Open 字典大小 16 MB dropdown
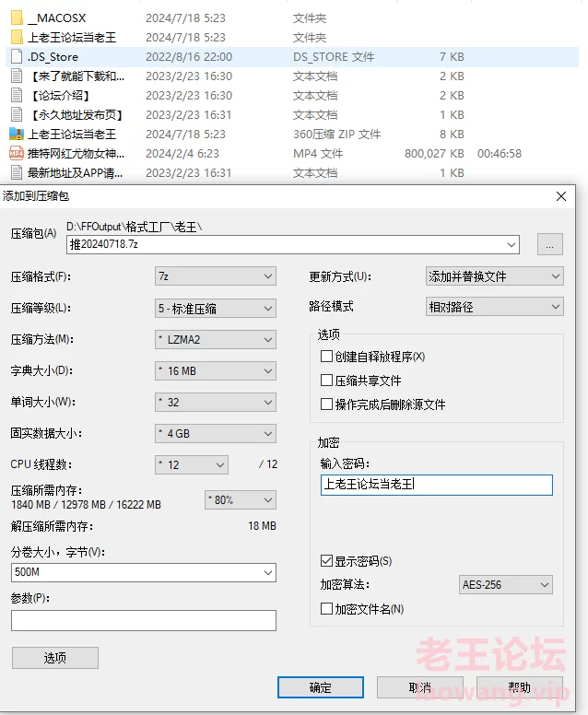 [x=216, y=370]
